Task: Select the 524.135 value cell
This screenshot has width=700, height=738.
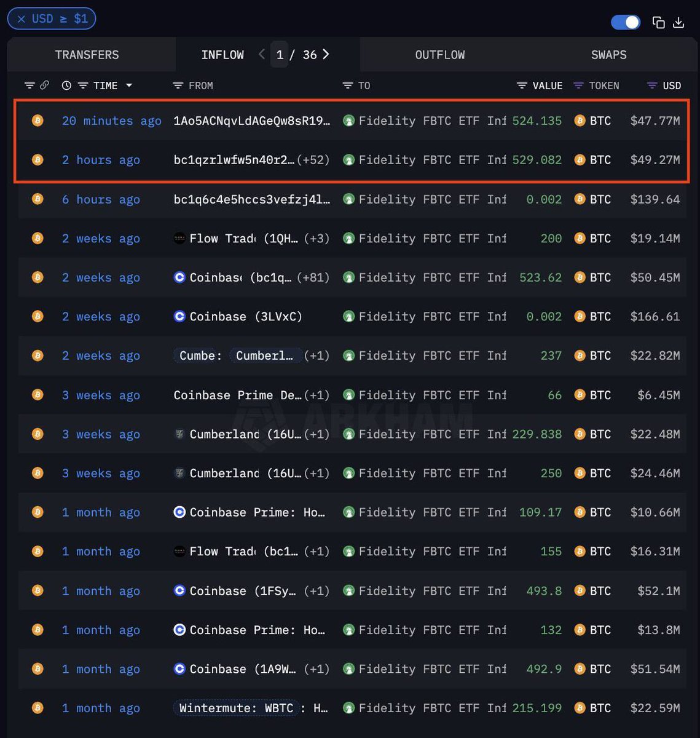Action: [537, 121]
